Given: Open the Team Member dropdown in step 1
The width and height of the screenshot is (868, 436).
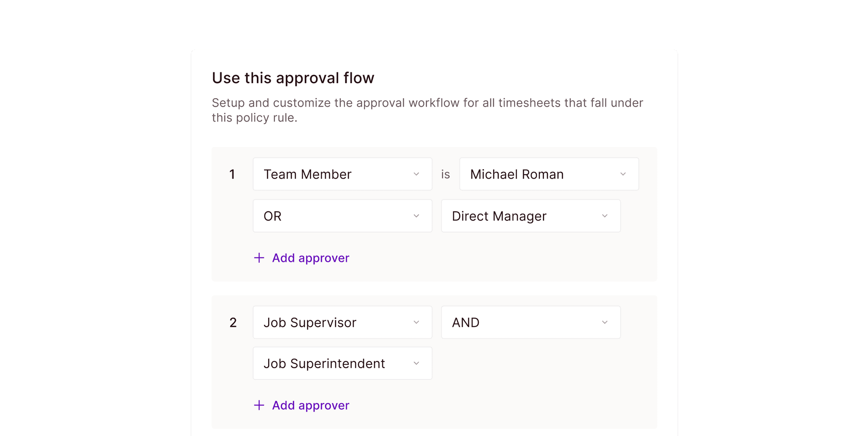Looking at the screenshot, I should (342, 174).
